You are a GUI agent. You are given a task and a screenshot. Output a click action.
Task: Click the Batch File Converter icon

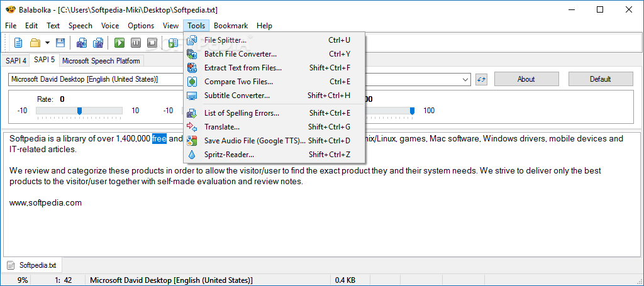pyautogui.click(x=192, y=54)
